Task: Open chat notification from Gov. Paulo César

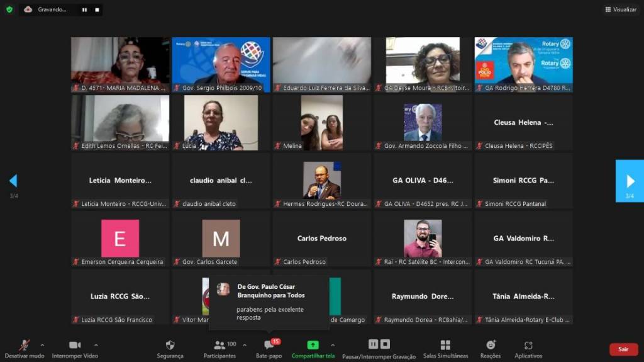Action: tap(269, 302)
